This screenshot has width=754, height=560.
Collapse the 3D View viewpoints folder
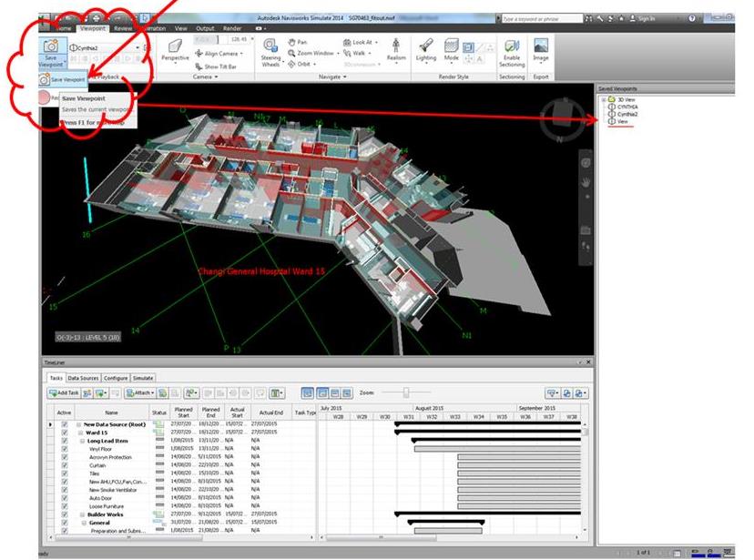(x=603, y=99)
